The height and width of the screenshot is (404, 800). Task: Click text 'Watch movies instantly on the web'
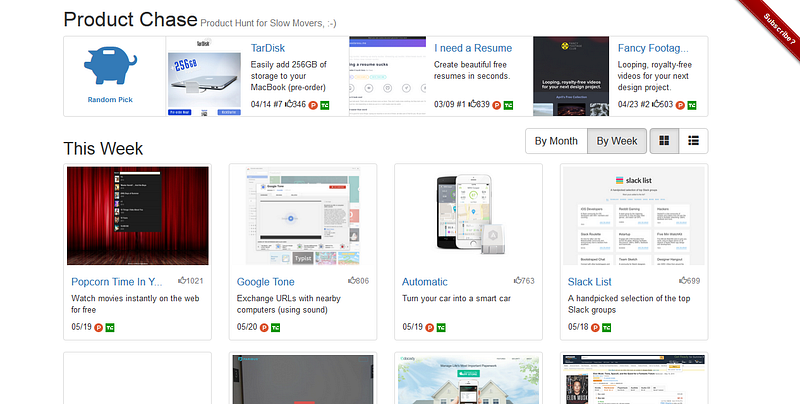(135, 298)
